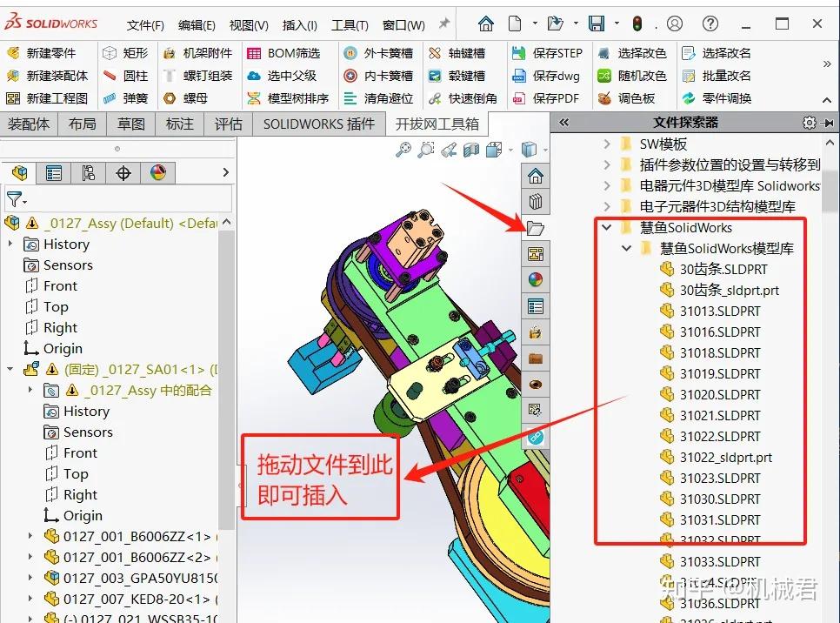Screen dimensions: 840x623
Task: Select the Front plane under _0127_Assy
Action: coord(51,285)
